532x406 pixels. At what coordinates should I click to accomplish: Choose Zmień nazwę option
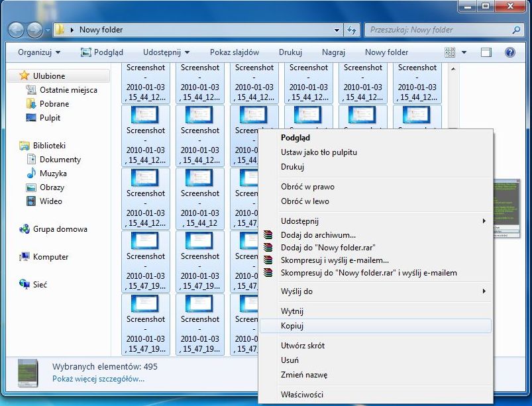[375, 375]
